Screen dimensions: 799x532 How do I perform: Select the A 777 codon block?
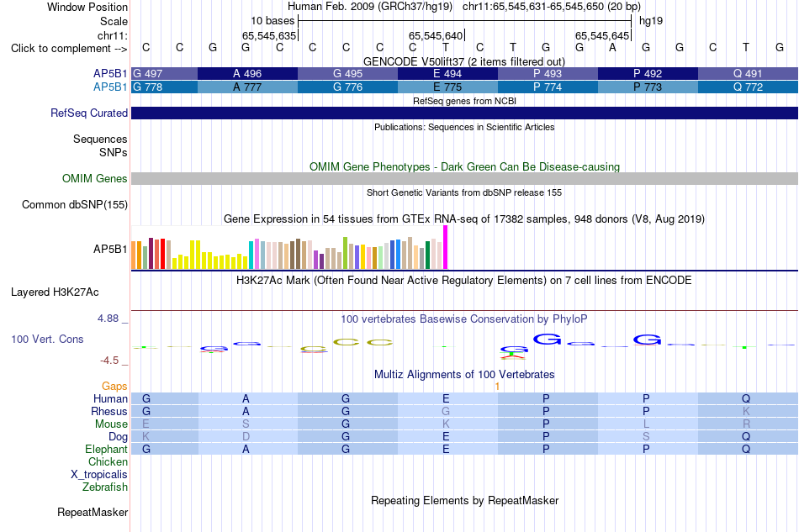point(247,87)
